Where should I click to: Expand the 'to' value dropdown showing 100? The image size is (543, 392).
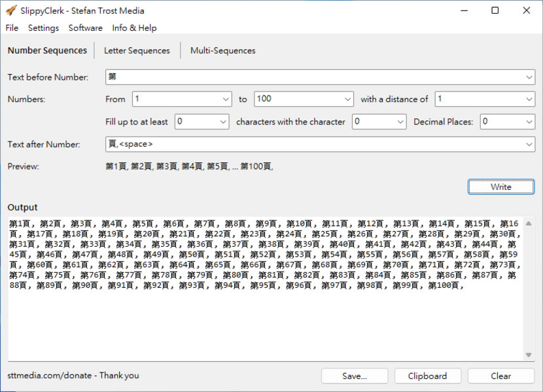click(347, 99)
